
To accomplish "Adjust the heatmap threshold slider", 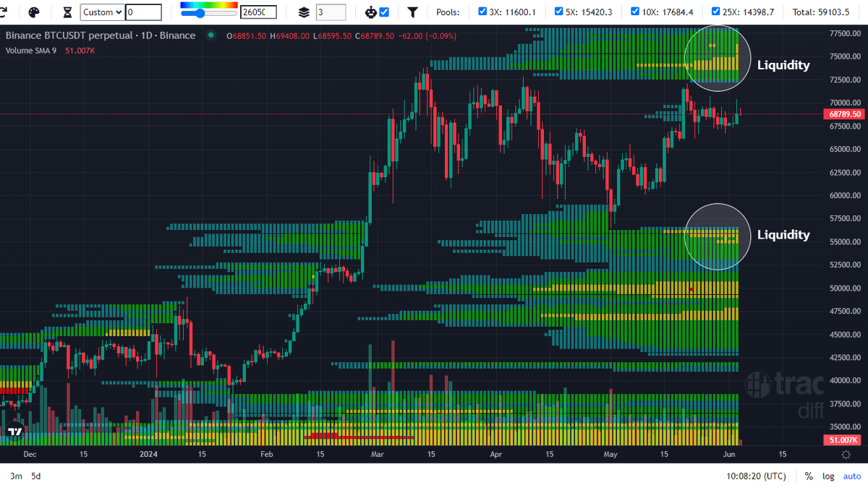I will 209,14.
